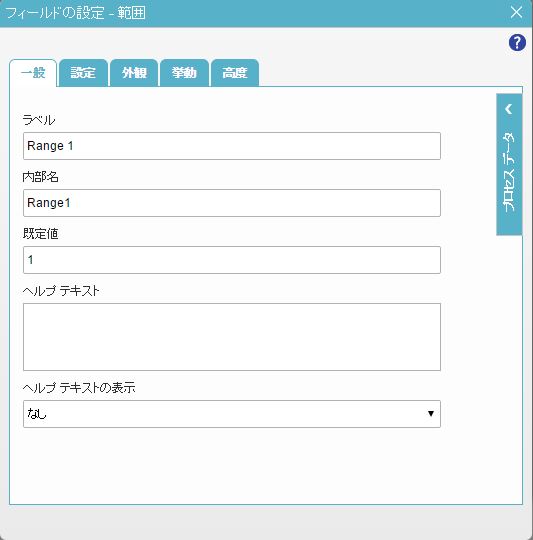Close the フィールドの設定 dialog with the X

(x=516, y=13)
